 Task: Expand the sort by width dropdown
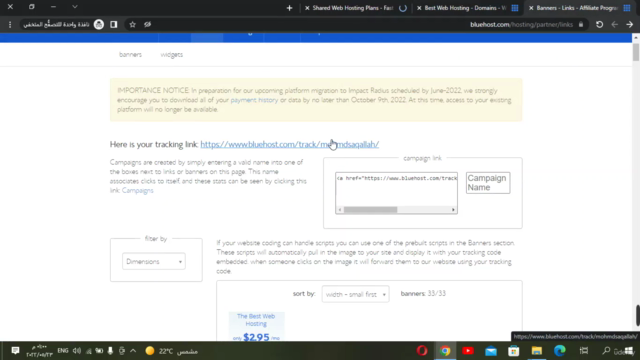click(355, 294)
